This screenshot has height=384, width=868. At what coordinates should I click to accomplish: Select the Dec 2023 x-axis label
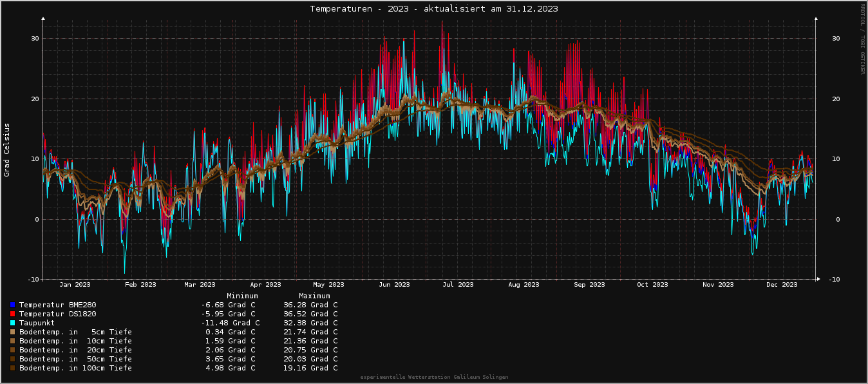click(782, 285)
